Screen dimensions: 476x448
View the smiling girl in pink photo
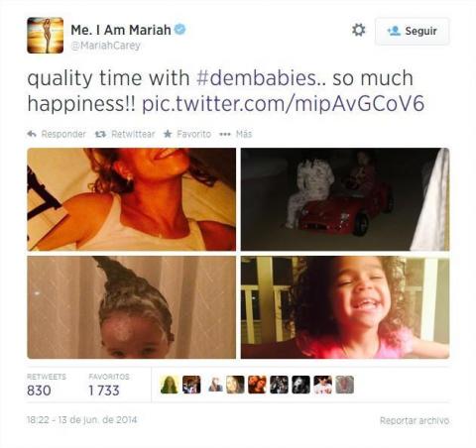[x=345, y=307]
